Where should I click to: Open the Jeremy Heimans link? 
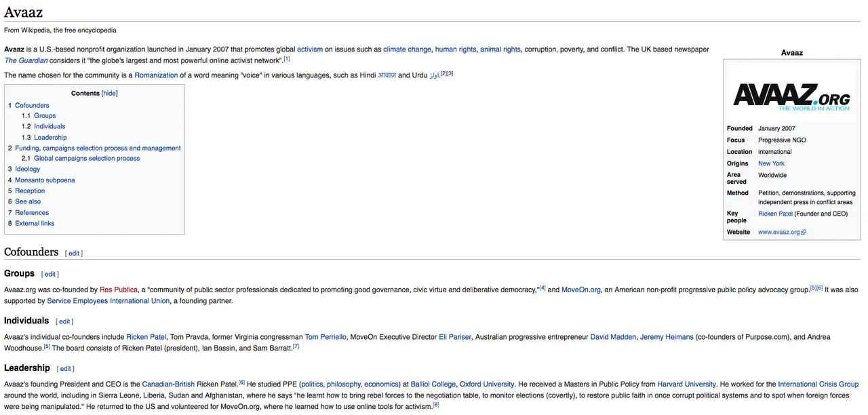[667, 337]
